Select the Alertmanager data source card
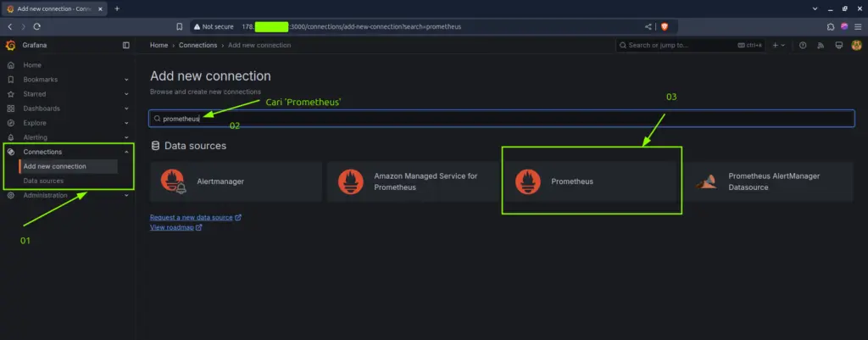This screenshot has width=868, height=340. coord(236,181)
